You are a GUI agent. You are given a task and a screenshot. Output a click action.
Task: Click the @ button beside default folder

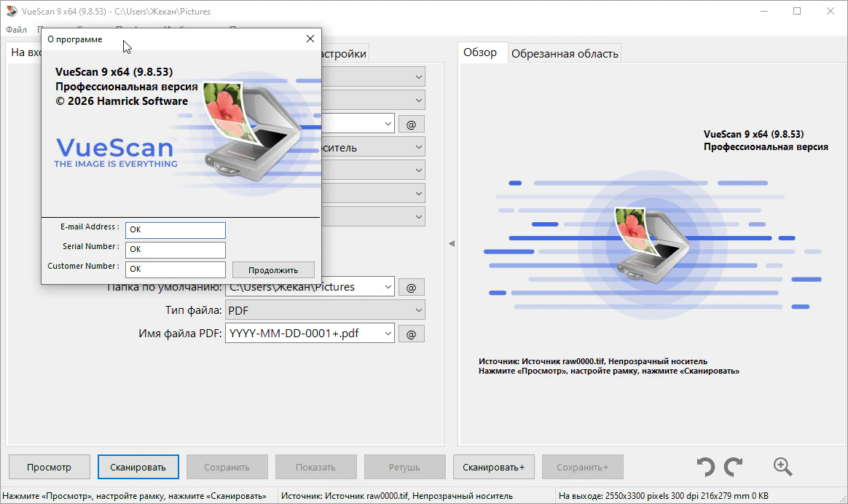click(x=411, y=287)
